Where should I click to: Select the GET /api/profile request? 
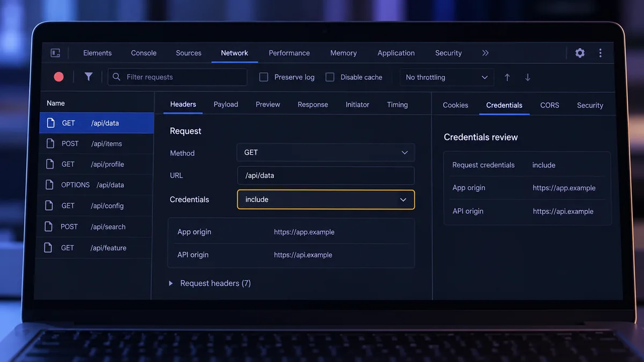click(x=97, y=164)
